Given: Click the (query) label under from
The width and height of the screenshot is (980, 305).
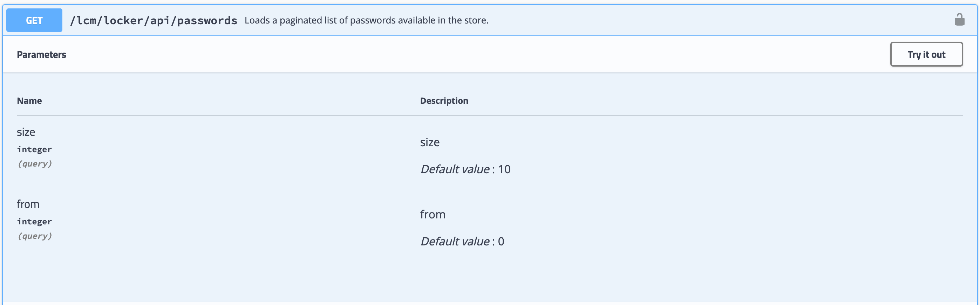Looking at the screenshot, I should click(34, 236).
